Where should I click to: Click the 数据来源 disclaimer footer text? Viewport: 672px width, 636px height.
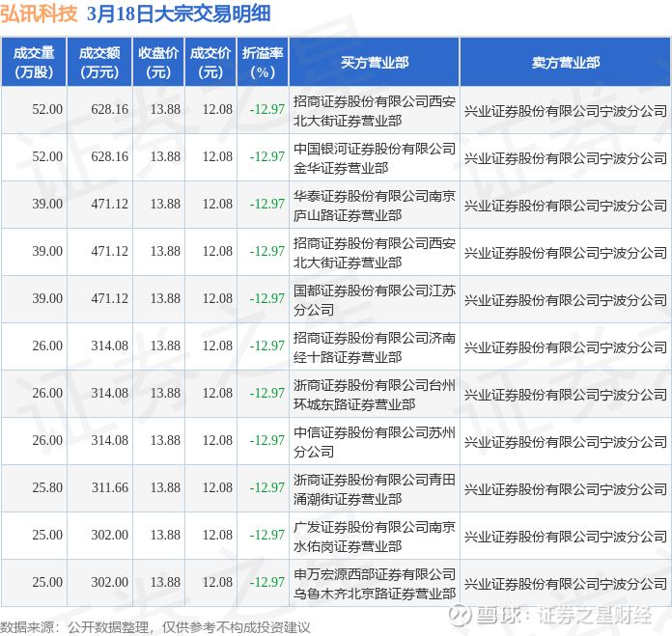154,627
